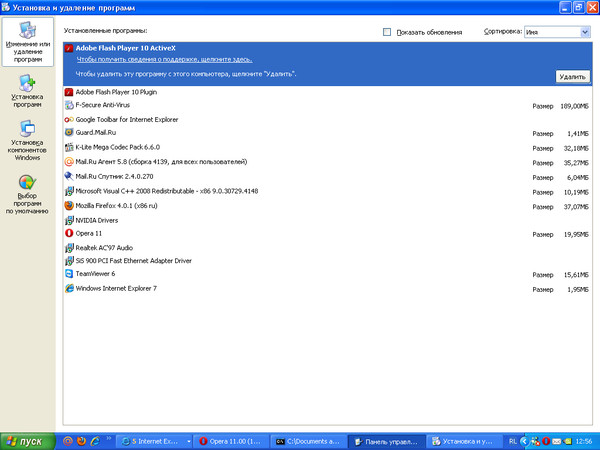This screenshot has width=600, height=450.
Task: Open the 'Изменение или удаление программ' sidebar section
Action: pos(28,42)
